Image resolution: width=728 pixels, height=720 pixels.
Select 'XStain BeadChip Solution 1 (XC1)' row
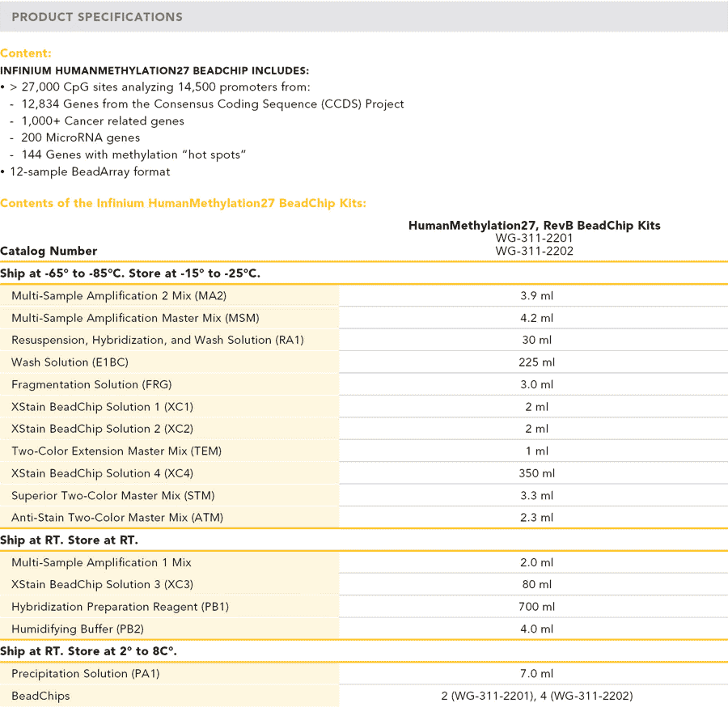click(364, 407)
